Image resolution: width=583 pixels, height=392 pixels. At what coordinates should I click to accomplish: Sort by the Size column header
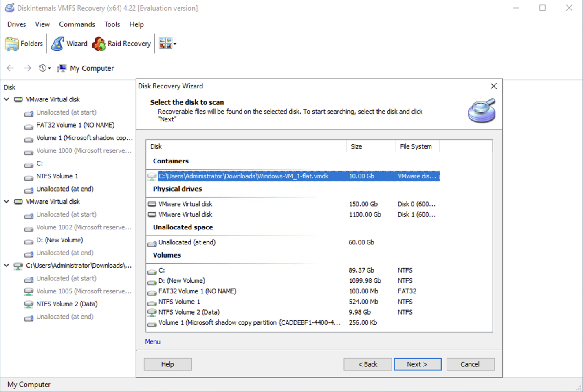click(x=371, y=146)
